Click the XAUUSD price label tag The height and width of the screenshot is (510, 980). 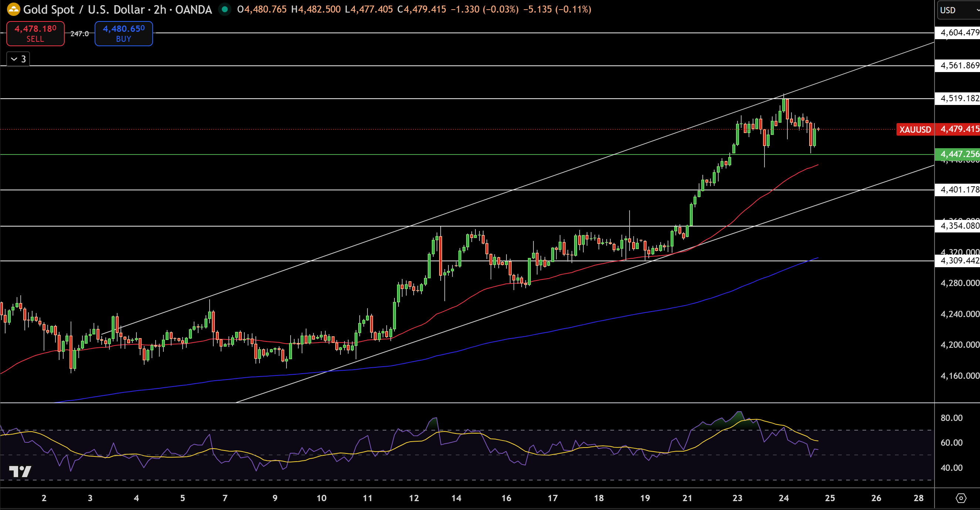(x=915, y=129)
